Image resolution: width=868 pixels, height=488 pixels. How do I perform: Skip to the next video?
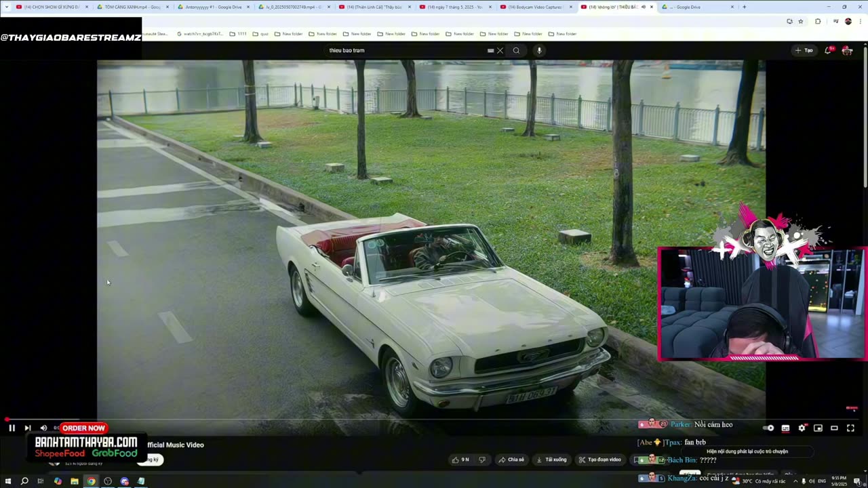coord(27,428)
